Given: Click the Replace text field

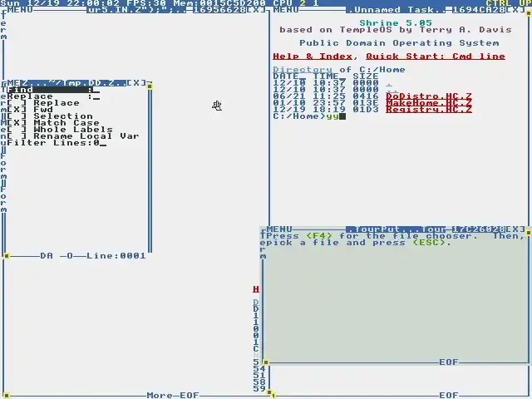Looking at the screenshot, I should point(53,96).
